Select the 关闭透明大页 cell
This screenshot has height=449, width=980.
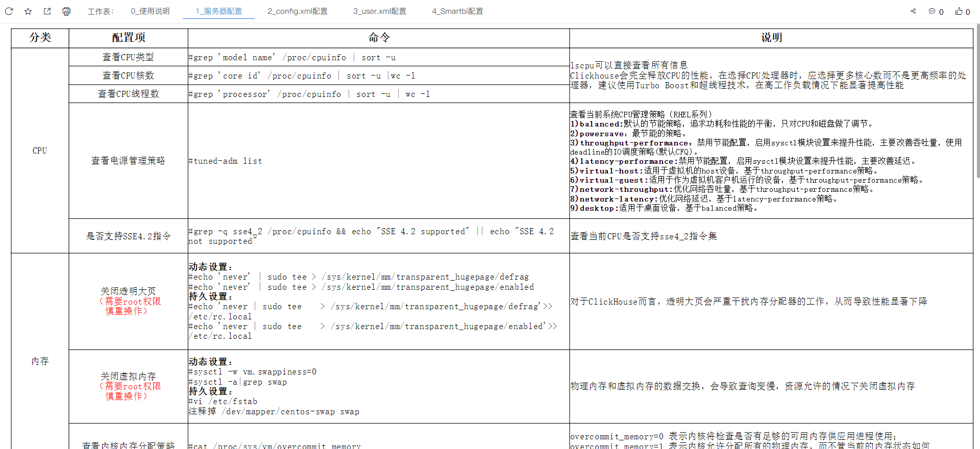pos(129,301)
